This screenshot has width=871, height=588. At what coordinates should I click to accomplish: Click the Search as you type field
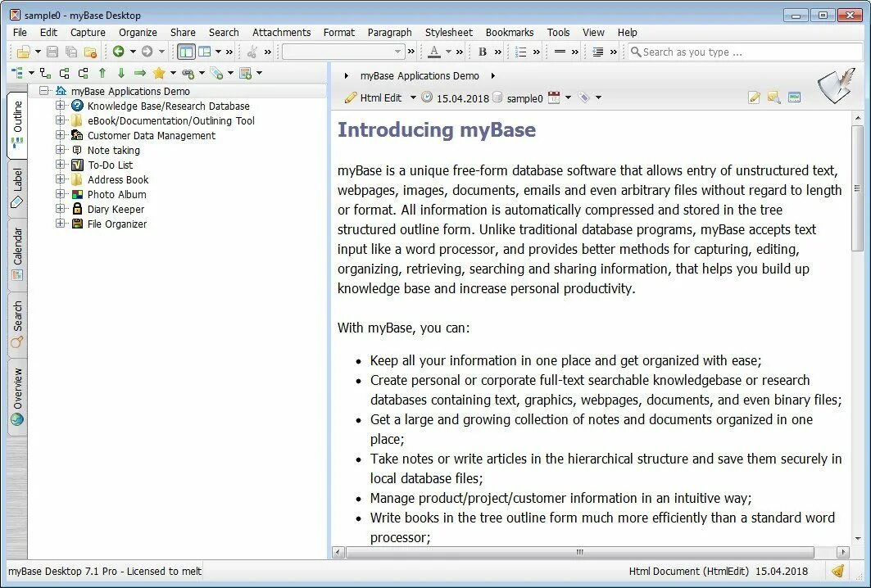744,52
